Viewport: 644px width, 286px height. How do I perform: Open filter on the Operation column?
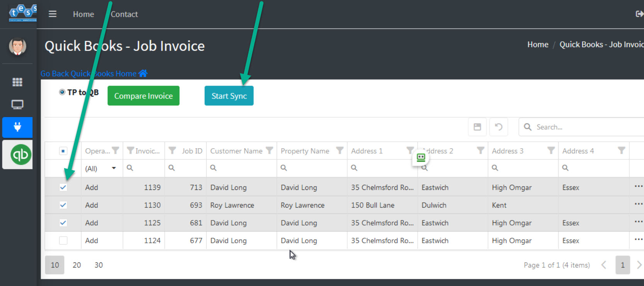[x=115, y=151]
